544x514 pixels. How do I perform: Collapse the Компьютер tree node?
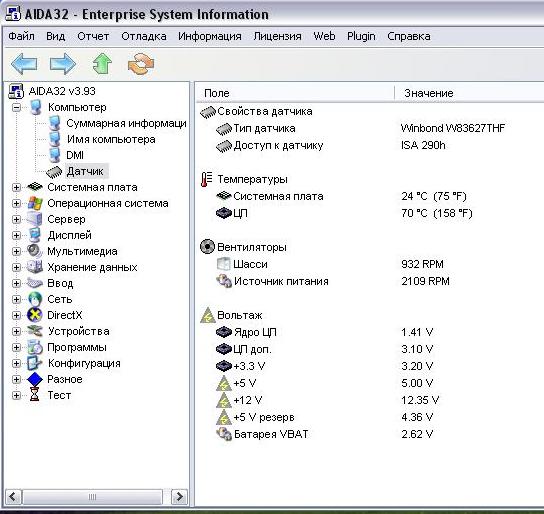[16, 108]
